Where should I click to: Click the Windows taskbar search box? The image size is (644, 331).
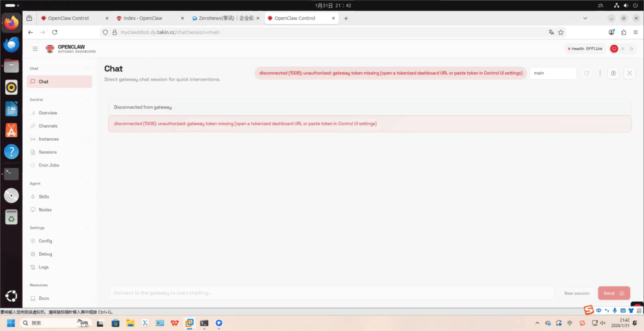pyautogui.click(x=56, y=323)
